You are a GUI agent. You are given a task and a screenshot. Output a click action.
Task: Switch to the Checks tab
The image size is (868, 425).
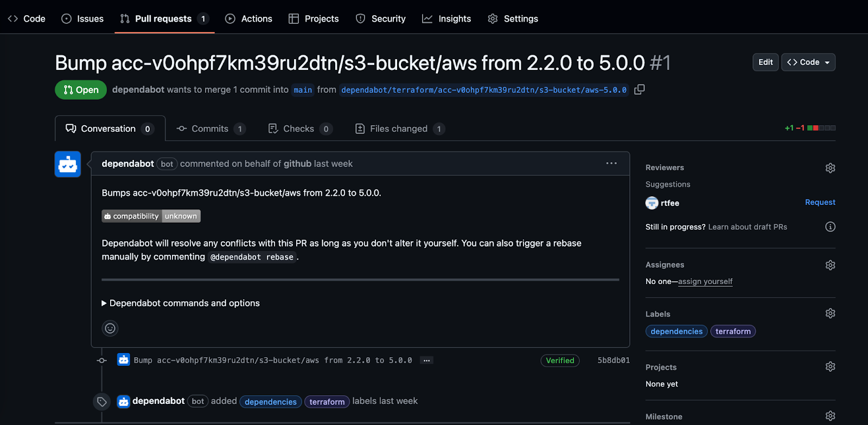(300, 128)
